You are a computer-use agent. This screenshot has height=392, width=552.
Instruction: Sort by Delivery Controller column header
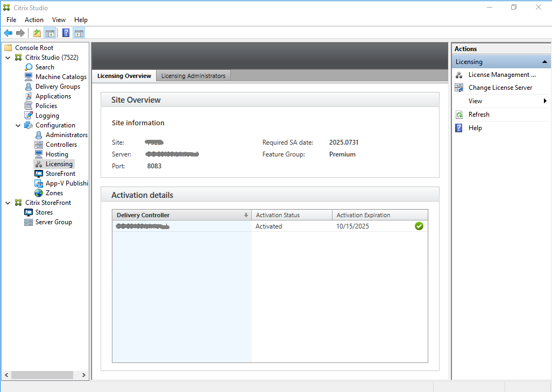coord(178,215)
